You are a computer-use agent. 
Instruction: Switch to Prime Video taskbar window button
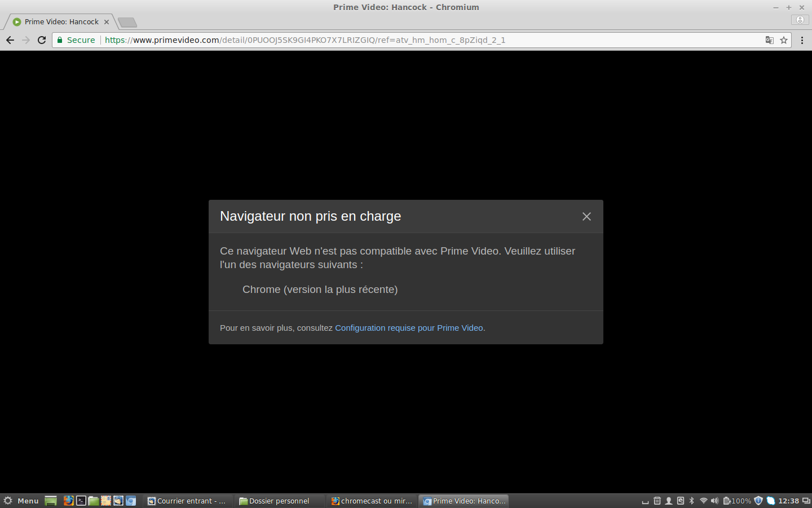coord(464,501)
